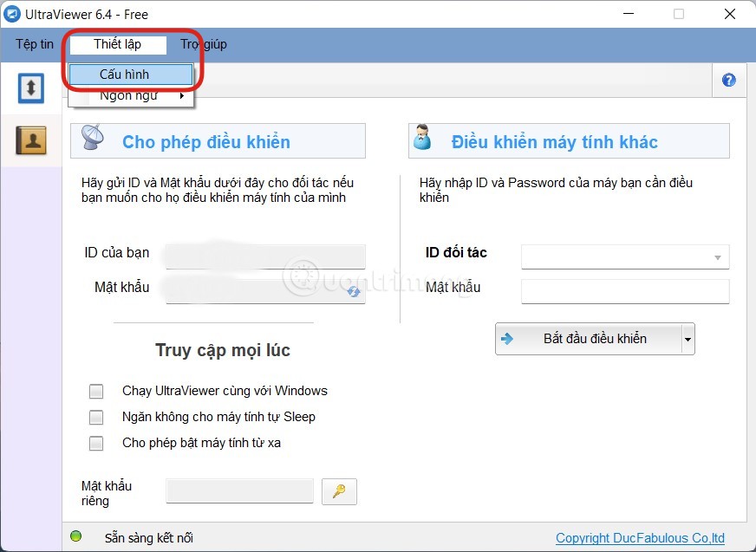Click the person icon beside Điều khiển máy tính khác

point(423,138)
